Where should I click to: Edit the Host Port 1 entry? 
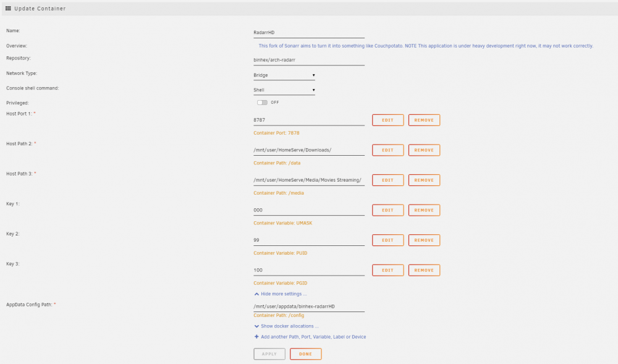tap(388, 120)
